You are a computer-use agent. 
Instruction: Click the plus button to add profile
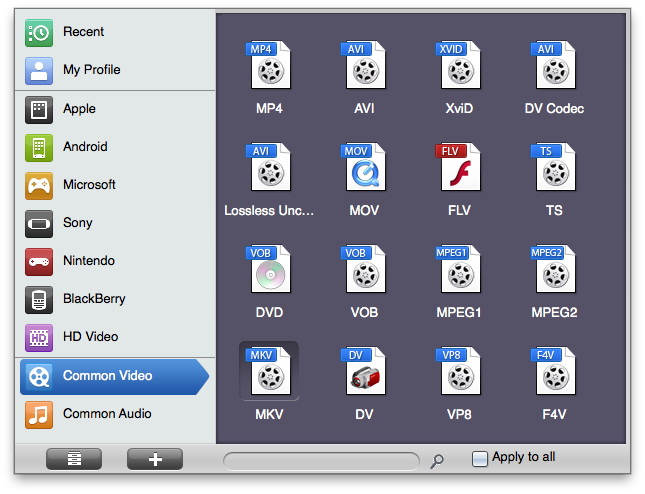click(x=155, y=459)
